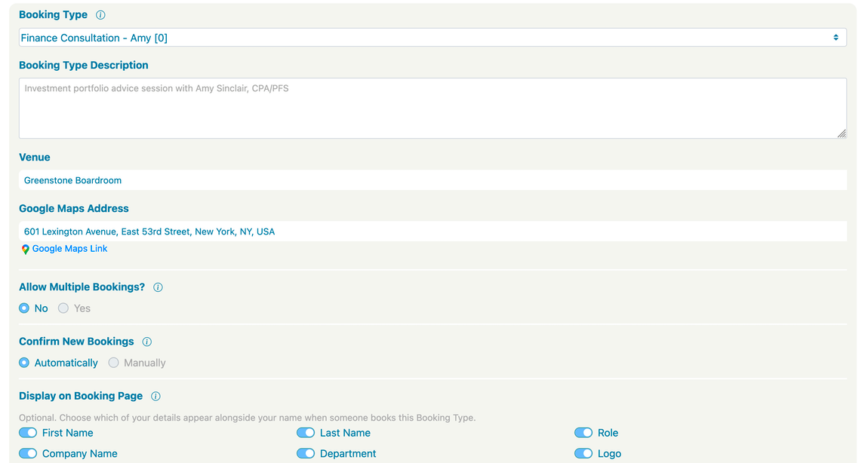Click the 'Venue' heading
868x463 pixels.
pyautogui.click(x=34, y=157)
